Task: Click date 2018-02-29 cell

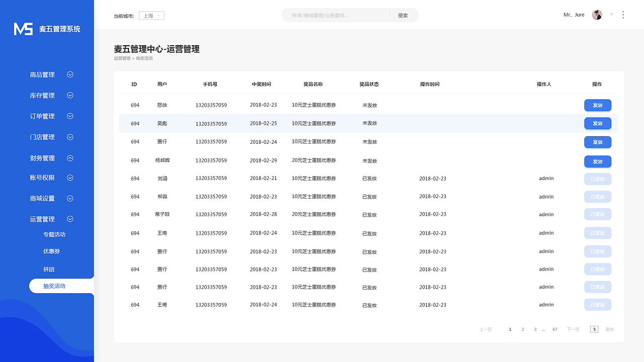Action: [263, 160]
